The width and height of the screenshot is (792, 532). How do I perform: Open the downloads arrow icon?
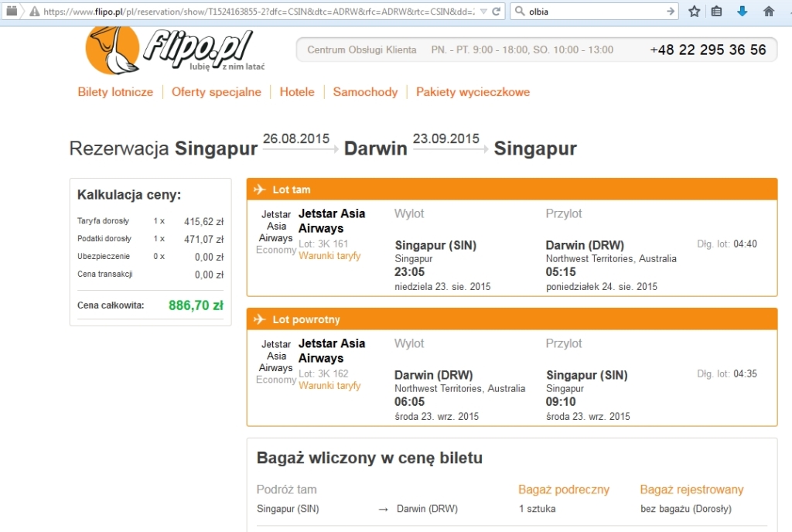pos(742,11)
